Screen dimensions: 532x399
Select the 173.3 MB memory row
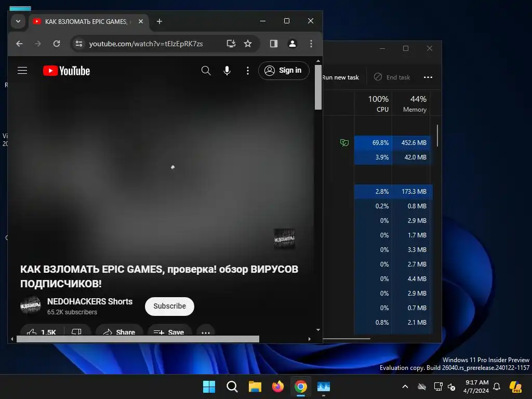(377, 191)
